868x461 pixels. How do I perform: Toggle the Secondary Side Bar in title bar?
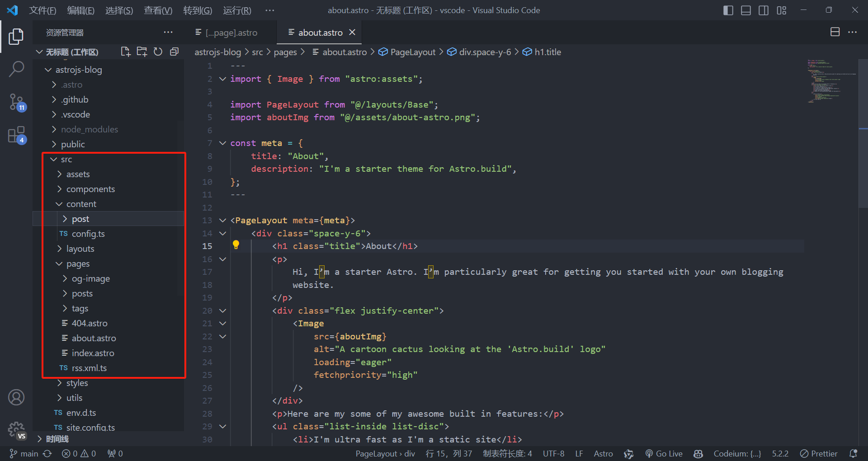[x=764, y=10]
